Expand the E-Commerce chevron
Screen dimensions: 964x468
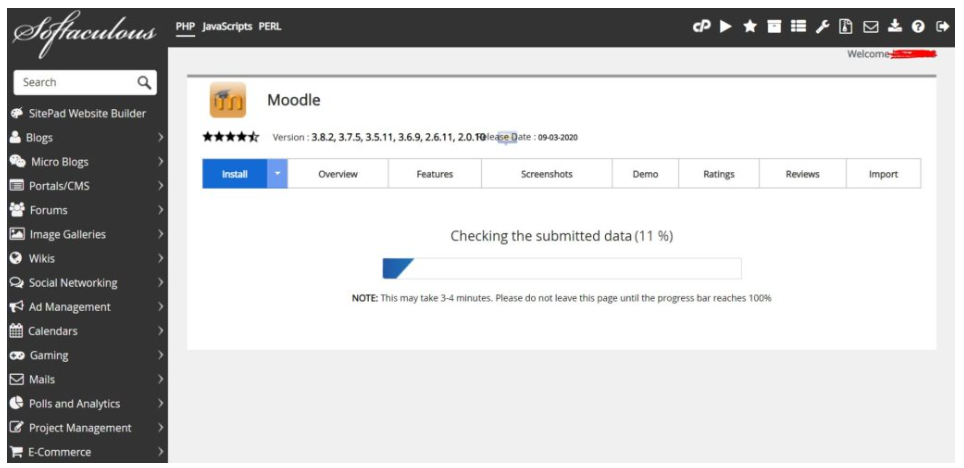click(160, 452)
